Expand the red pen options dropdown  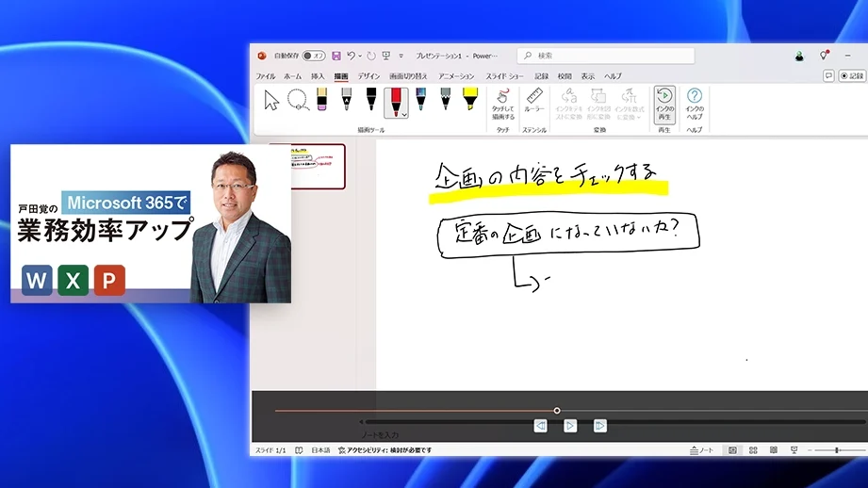click(x=404, y=114)
